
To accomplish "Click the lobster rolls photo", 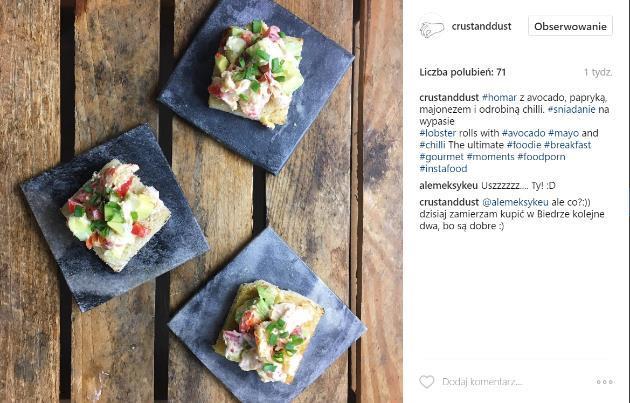I will pos(201,201).
